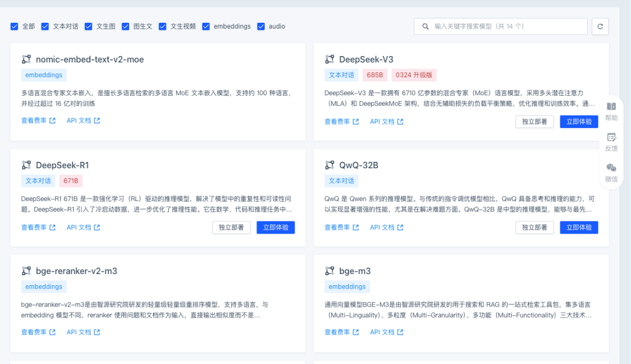This screenshot has height=364, width=631.
Task: Click the 文本对话 tag on DeepSeek-V3
Action: (x=341, y=75)
